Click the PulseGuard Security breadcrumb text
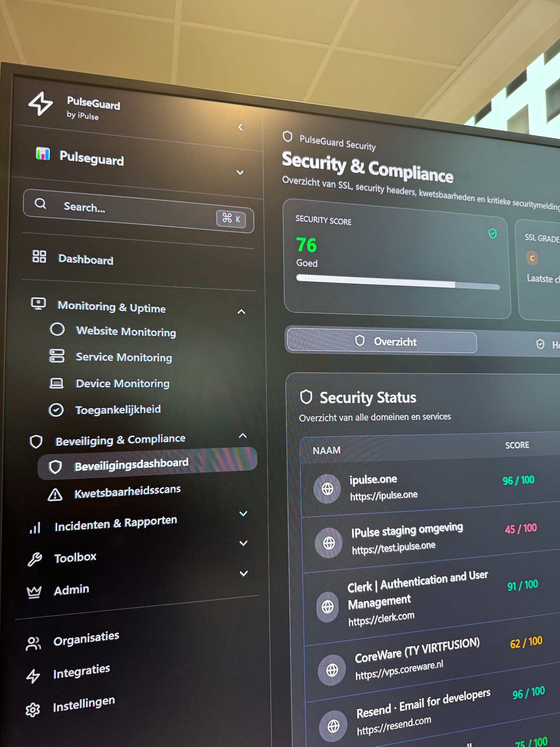The width and height of the screenshot is (560, 747). coord(337,142)
